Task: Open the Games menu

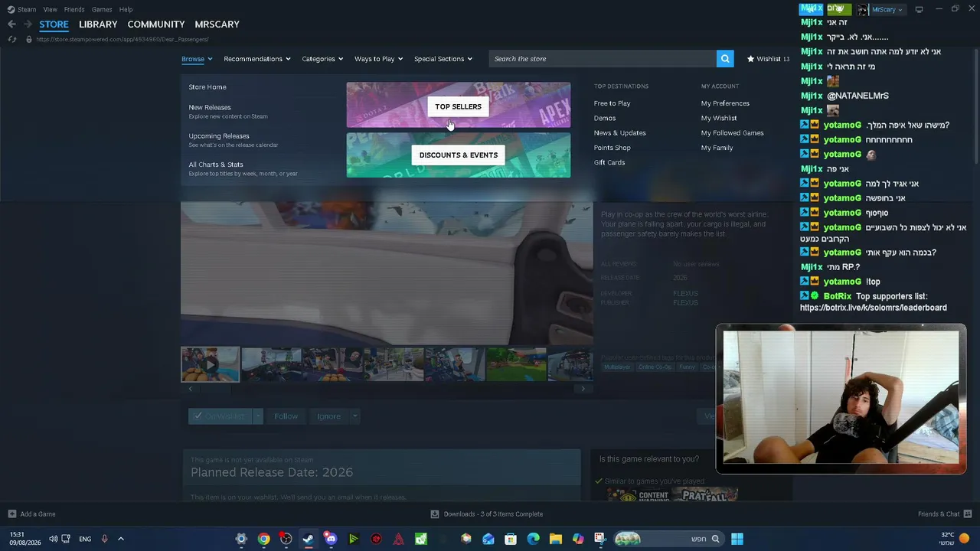Action: [x=102, y=9]
